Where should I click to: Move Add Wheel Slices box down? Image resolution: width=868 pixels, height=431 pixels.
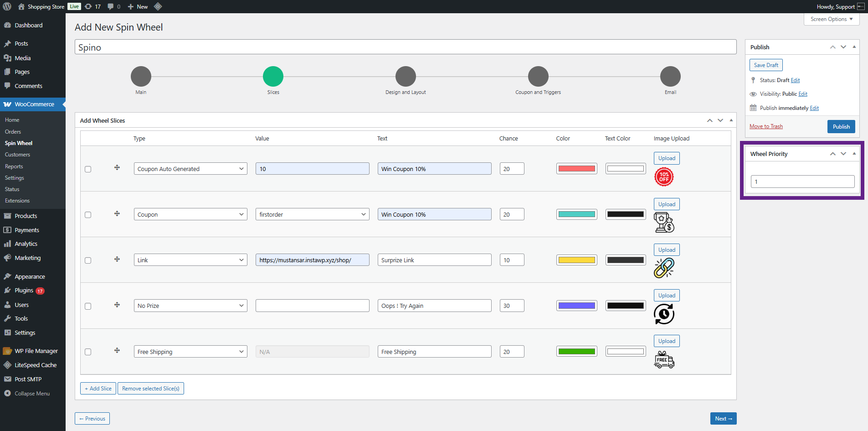(720, 120)
